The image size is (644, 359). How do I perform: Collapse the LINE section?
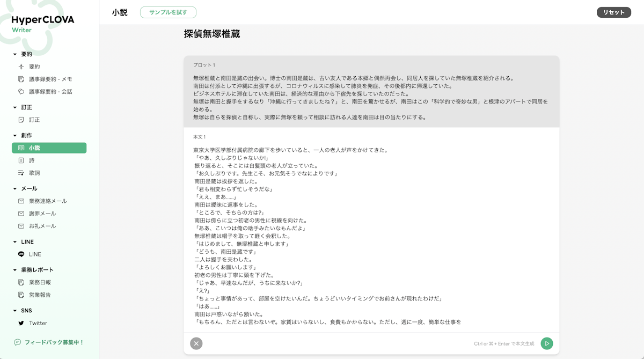pyautogui.click(x=15, y=242)
